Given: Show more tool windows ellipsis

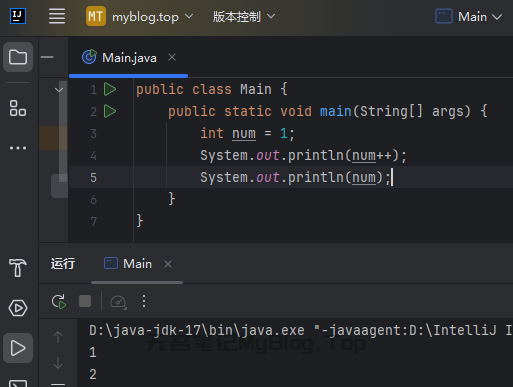Looking at the screenshot, I should pyautogui.click(x=18, y=148).
